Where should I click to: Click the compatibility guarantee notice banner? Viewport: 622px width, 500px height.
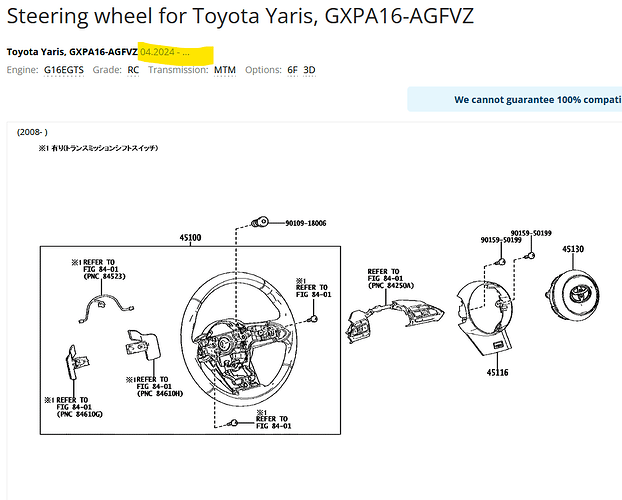pyautogui.click(x=514, y=99)
